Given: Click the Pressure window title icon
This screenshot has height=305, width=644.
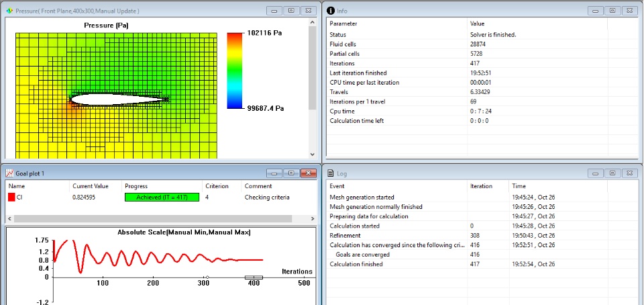Looking at the screenshot, I should pos(9,11).
